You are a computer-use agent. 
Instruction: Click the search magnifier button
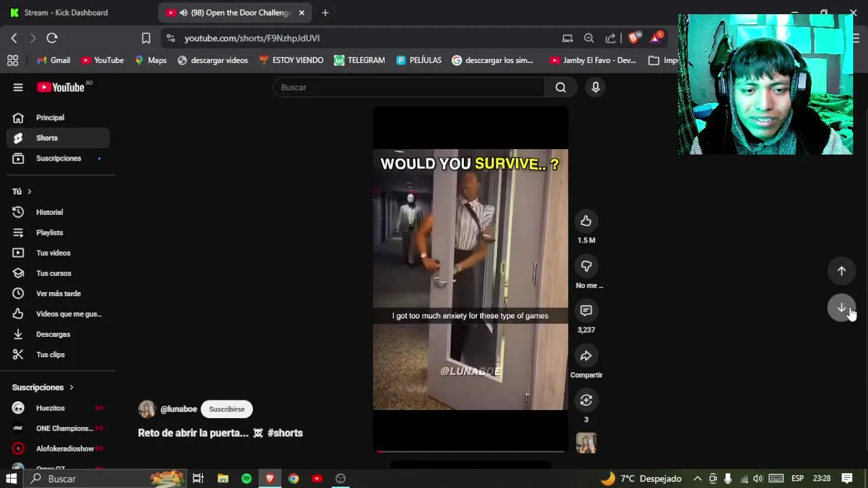pos(560,87)
